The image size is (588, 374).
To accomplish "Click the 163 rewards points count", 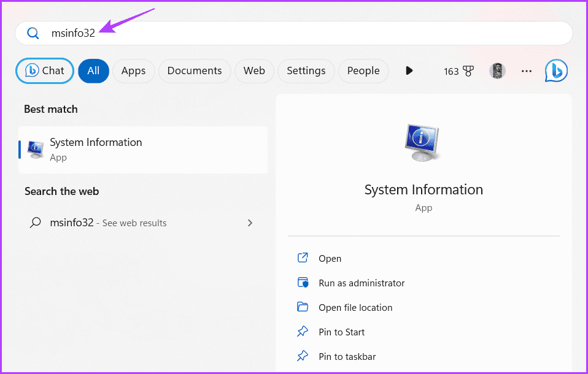I will [451, 71].
